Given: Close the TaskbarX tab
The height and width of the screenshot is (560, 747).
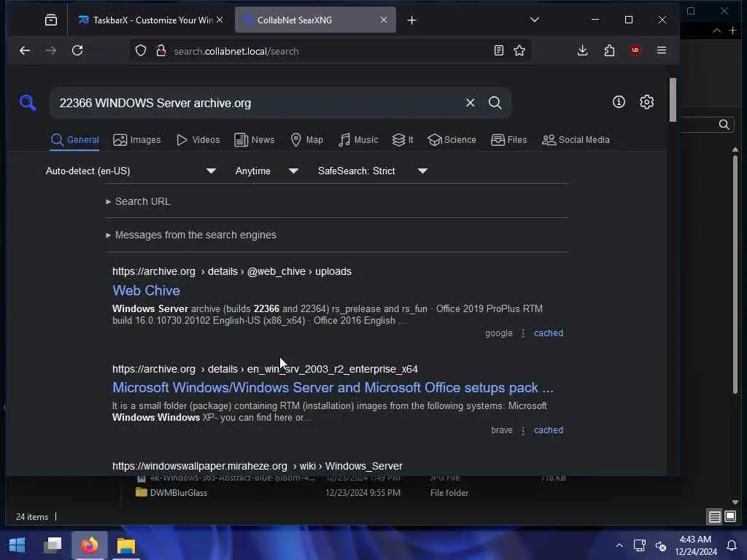Looking at the screenshot, I should click(x=220, y=20).
